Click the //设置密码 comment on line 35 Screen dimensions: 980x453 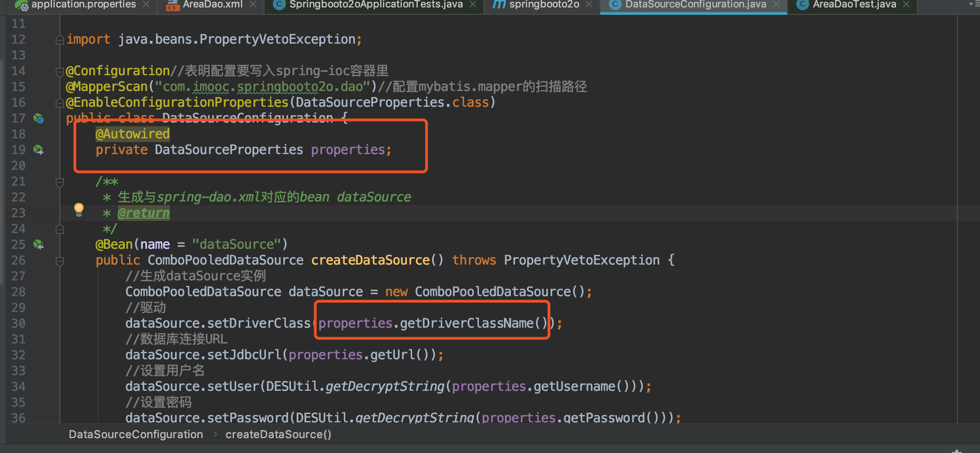click(159, 402)
